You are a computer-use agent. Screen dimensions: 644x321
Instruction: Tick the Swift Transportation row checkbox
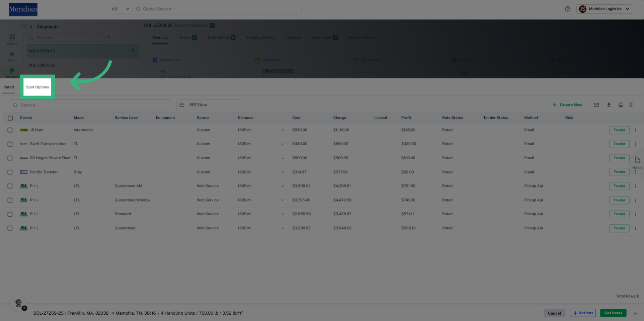[10, 144]
